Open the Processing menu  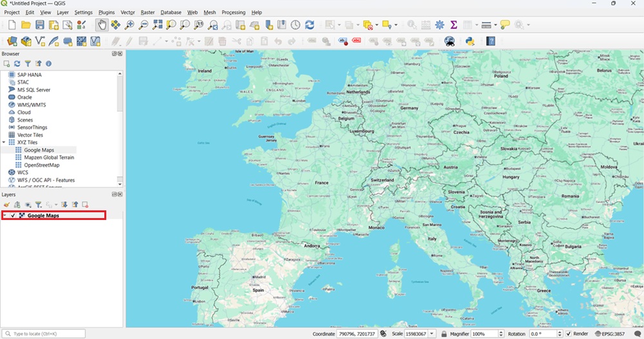point(233,12)
